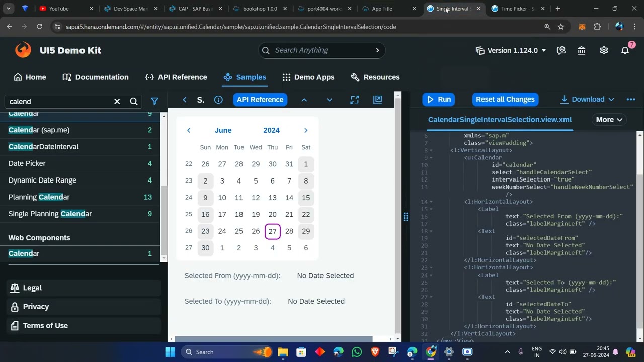Select week number 24 in calendar

point(189,198)
